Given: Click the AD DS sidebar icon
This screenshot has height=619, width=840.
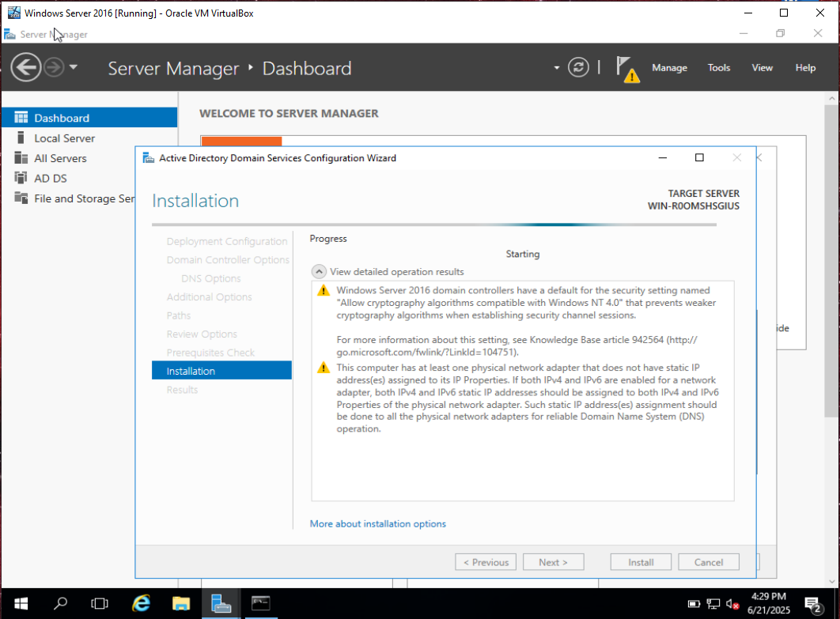Looking at the screenshot, I should tap(21, 178).
